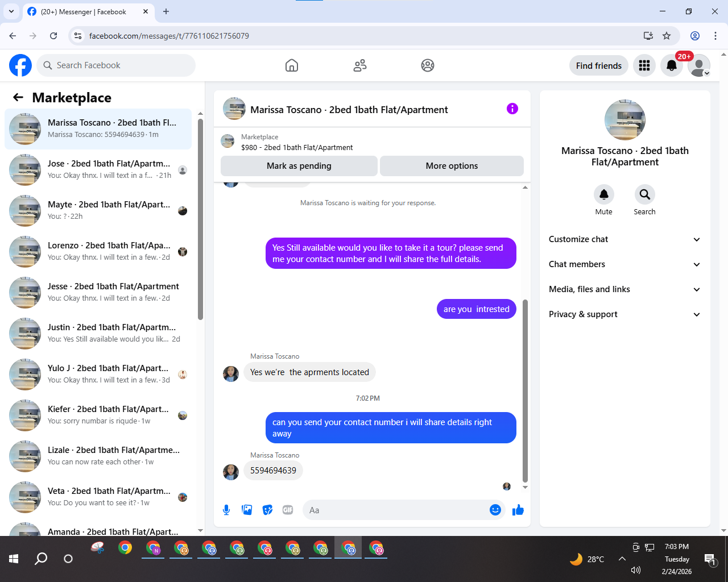
Task: Open a new browser tab
Action: pos(166,11)
